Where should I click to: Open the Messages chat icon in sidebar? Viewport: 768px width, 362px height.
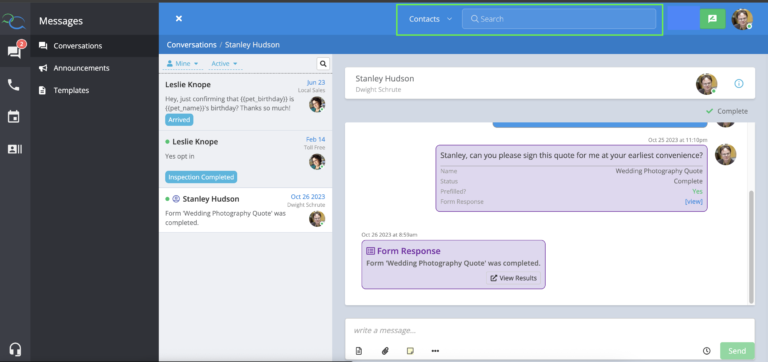(14, 52)
